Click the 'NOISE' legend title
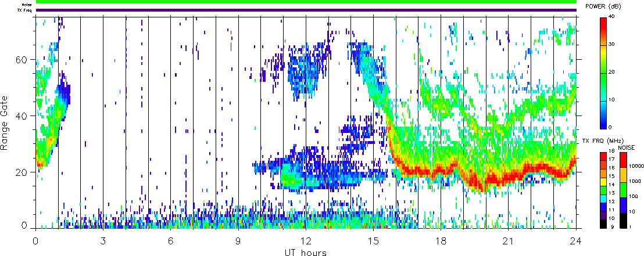Viewport: 644px width, 256px height. [x=626, y=147]
